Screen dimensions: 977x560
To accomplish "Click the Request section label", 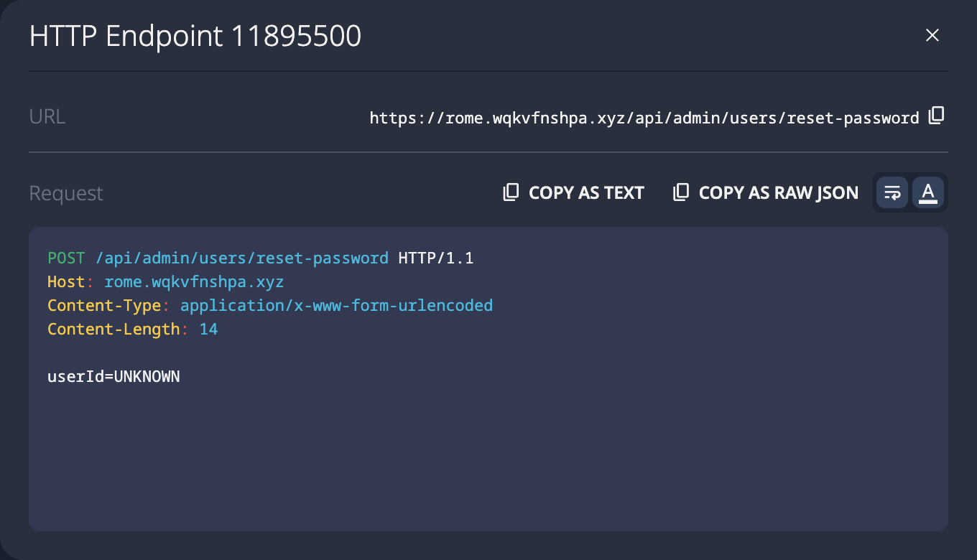I will (x=66, y=192).
